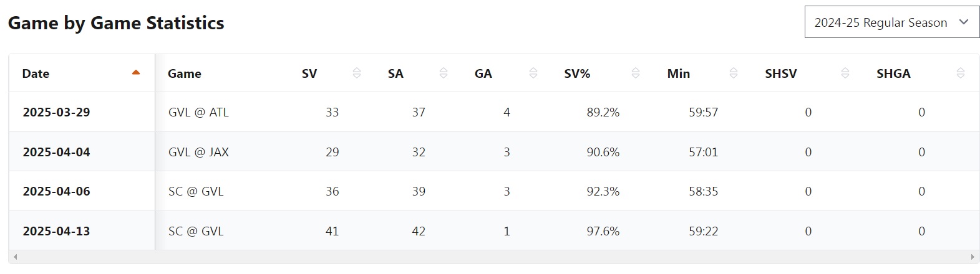Toggle Date column ascending sort arrow
The width and height of the screenshot is (980, 274).
click(136, 73)
